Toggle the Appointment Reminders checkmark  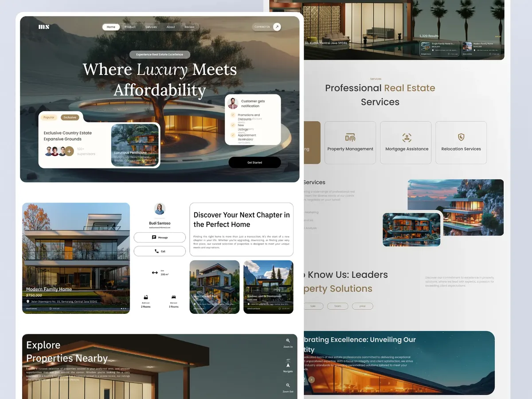coord(233,135)
